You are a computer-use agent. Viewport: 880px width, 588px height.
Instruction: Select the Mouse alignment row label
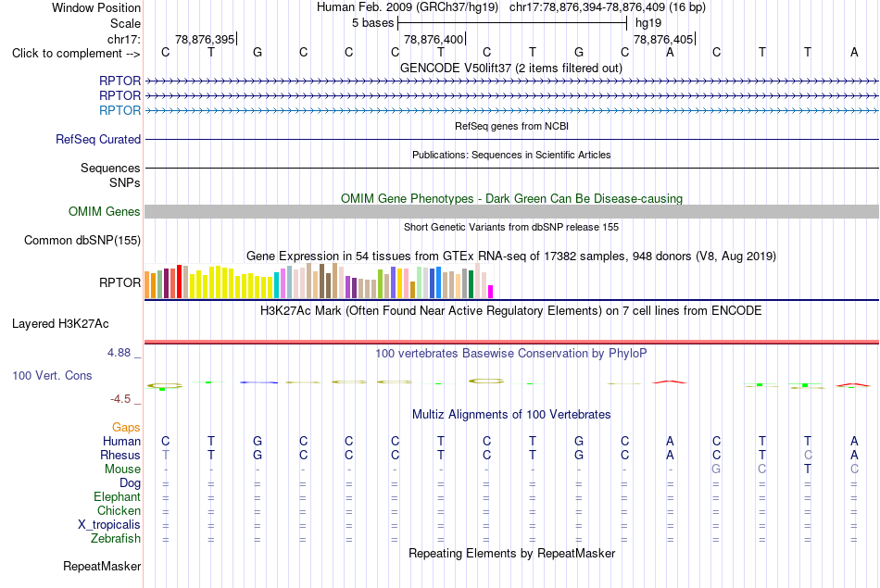pos(122,469)
